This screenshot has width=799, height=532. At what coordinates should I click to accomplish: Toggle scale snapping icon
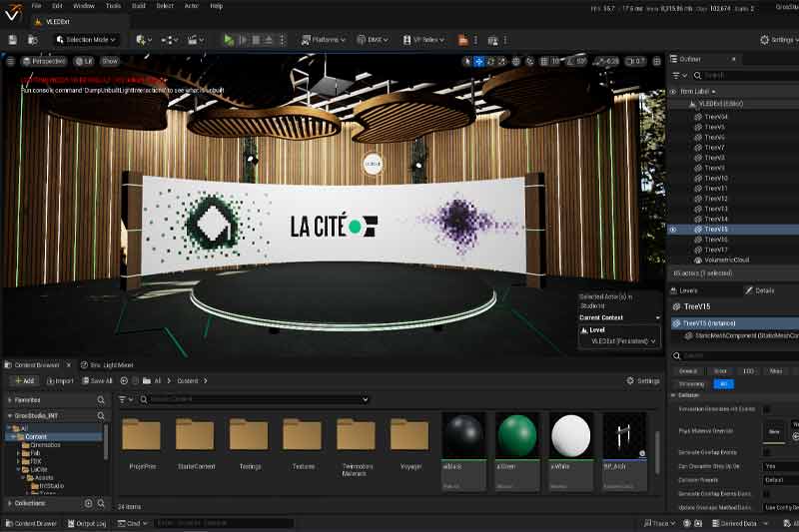click(x=600, y=61)
